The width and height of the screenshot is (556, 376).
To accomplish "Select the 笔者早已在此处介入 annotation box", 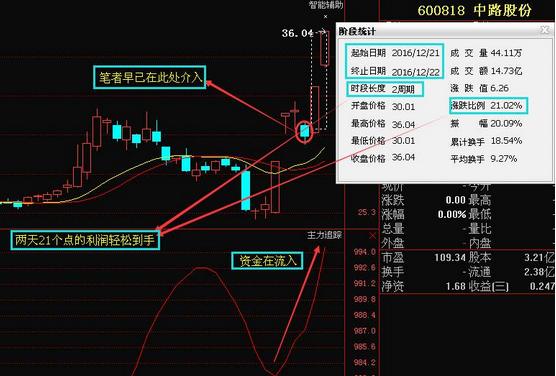I will click(150, 77).
